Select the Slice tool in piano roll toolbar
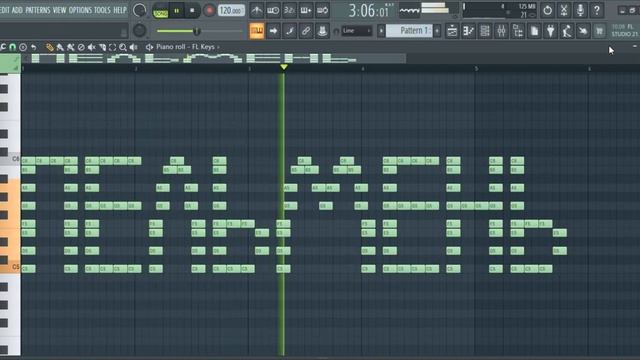 click(x=102, y=47)
